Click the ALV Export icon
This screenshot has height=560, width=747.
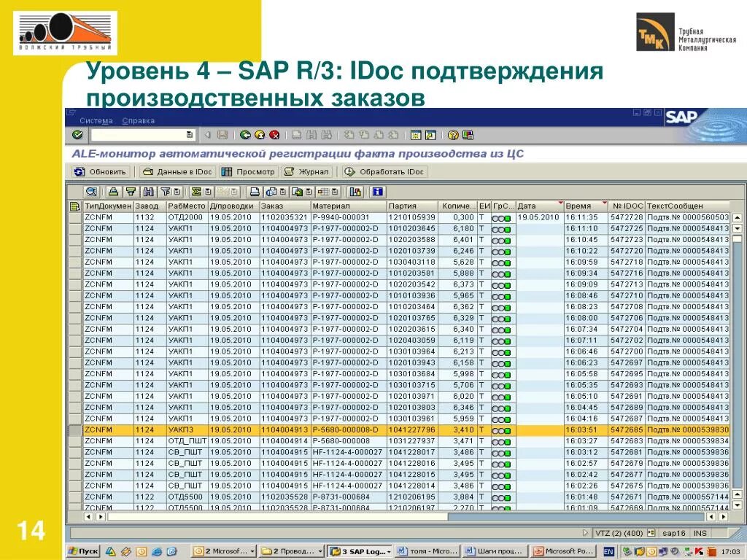pos(298,192)
